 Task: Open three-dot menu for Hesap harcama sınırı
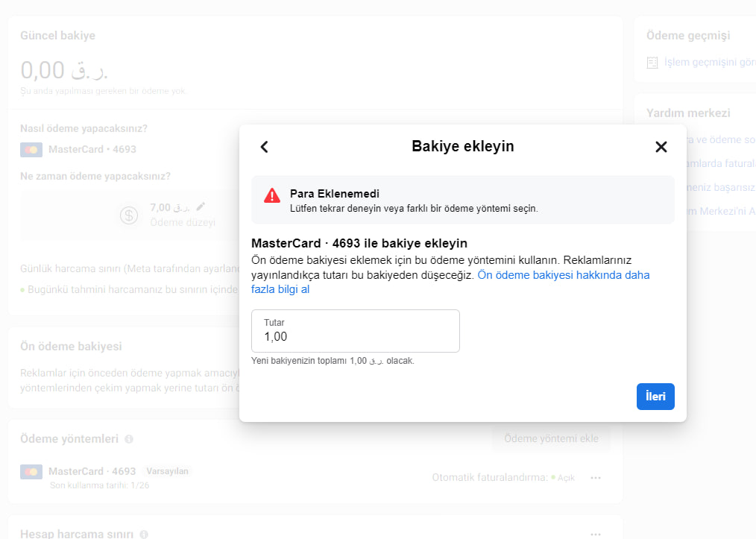[596, 534]
